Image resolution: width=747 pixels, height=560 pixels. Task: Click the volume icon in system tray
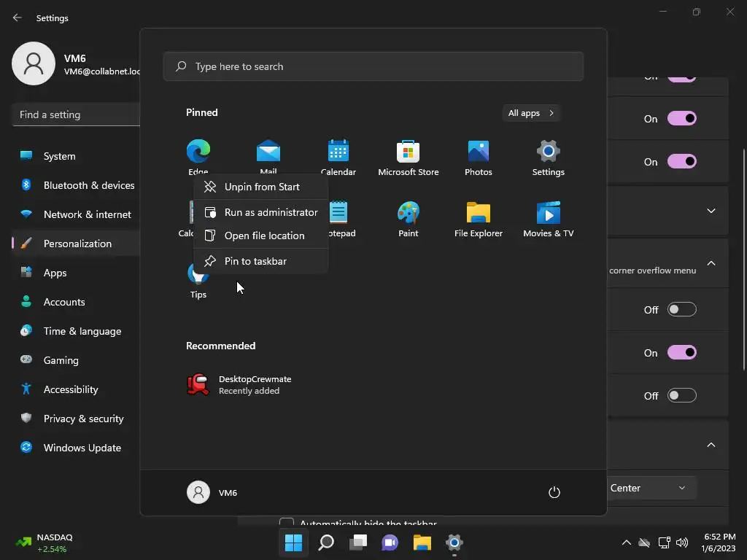coord(682,542)
